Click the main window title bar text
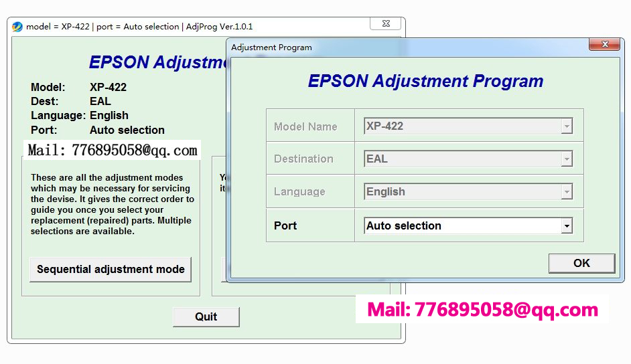Image resolution: width=631 pixels, height=364 pixels. [x=139, y=27]
